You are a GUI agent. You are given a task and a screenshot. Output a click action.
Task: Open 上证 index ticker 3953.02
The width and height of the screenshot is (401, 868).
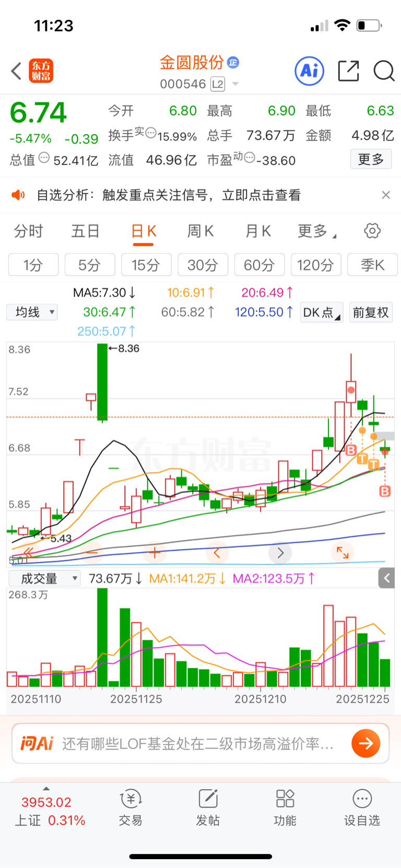click(x=46, y=802)
